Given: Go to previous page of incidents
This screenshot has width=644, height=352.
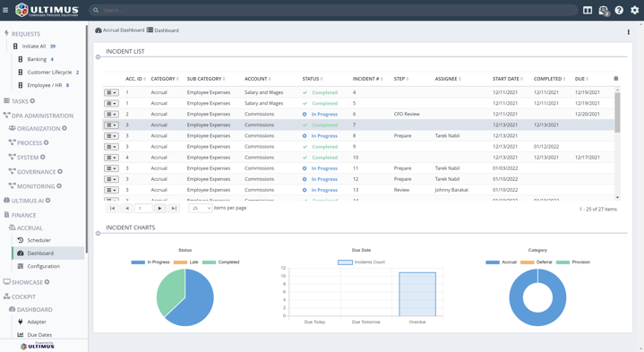Looking at the screenshot, I should click(x=127, y=208).
